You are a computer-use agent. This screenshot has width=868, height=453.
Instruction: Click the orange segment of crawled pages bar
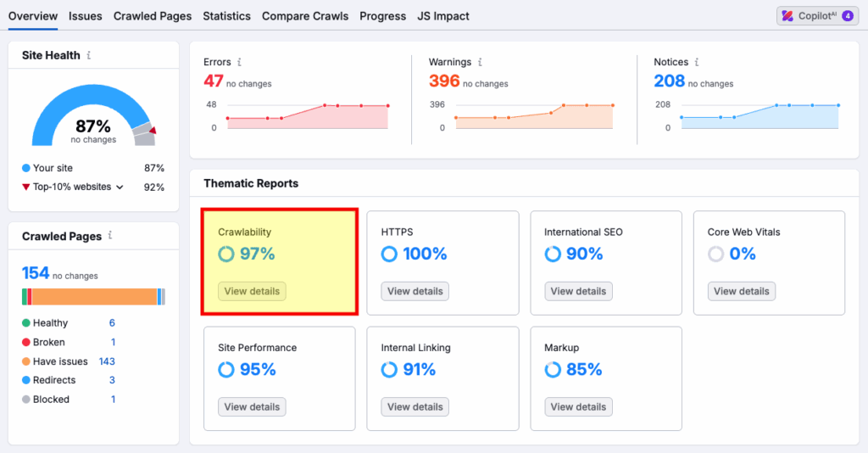tap(94, 297)
